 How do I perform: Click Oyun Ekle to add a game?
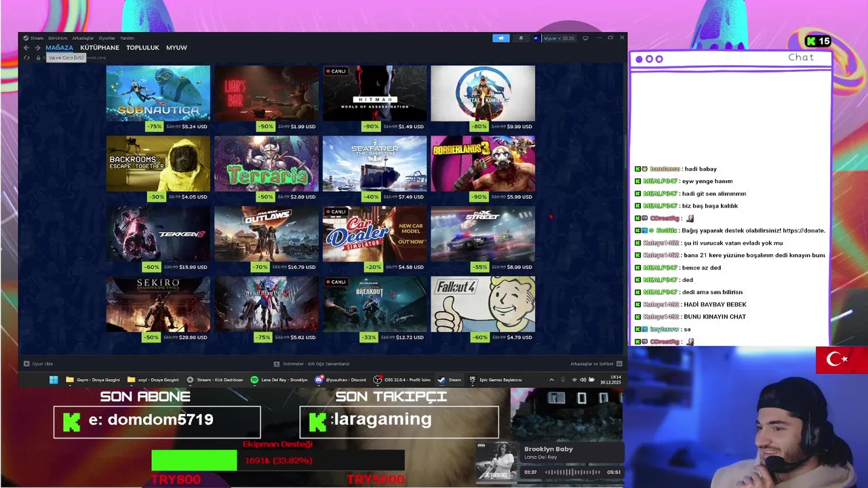click(x=39, y=364)
